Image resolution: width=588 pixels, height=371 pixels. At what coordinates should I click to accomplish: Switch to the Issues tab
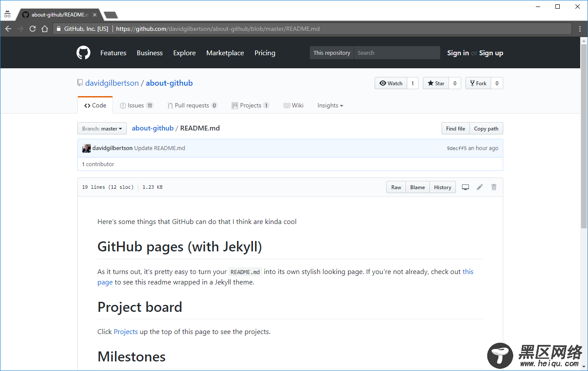[x=136, y=105]
